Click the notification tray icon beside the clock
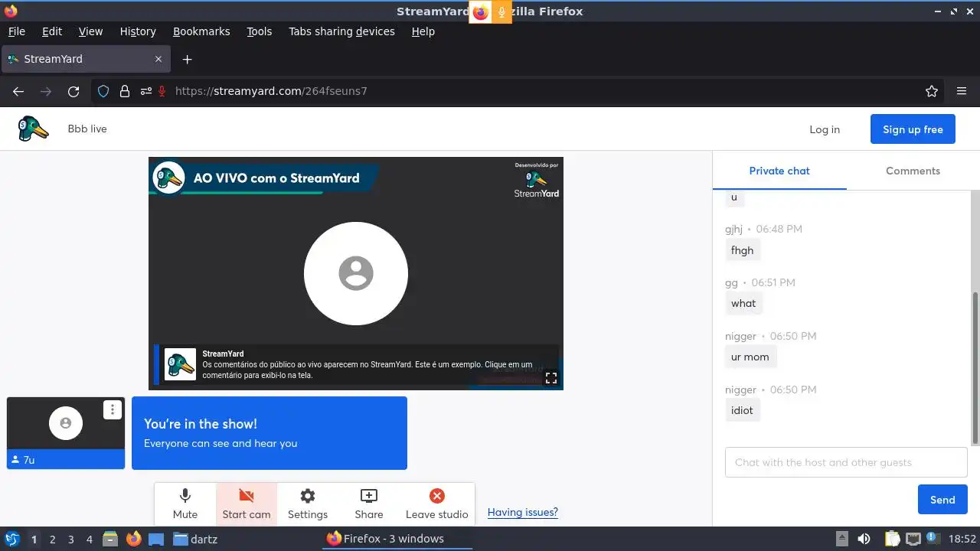This screenshot has width=980, height=551. 933,539
